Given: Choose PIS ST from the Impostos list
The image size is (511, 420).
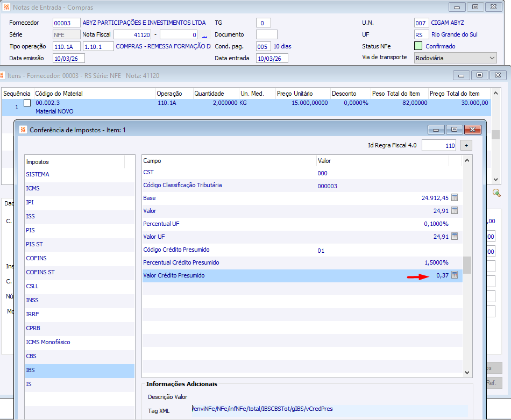Looking at the screenshot, I should click(34, 244).
